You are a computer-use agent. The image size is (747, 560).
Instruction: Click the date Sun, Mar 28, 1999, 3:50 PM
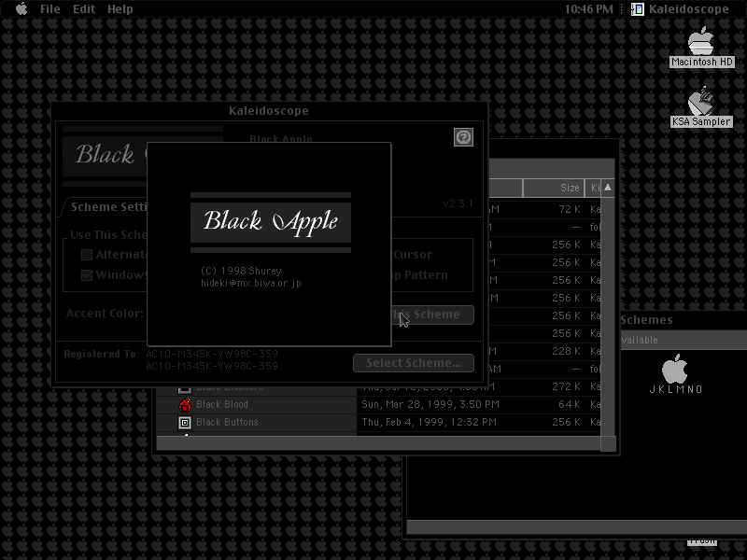pyautogui.click(x=430, y=405)
